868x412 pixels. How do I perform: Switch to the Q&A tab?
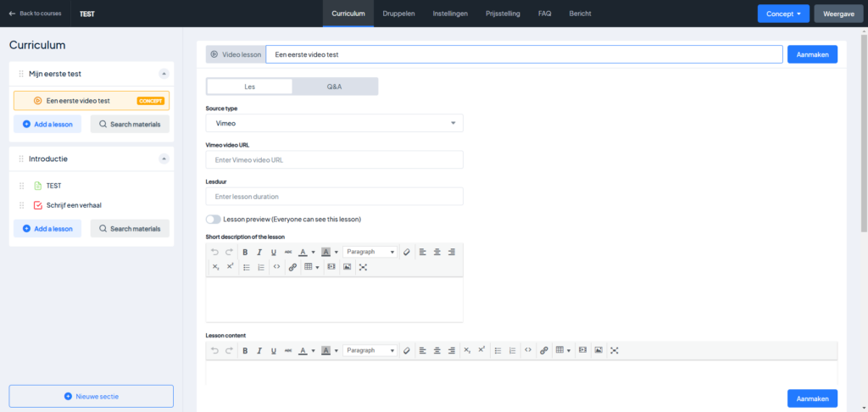click(x=334, y=86)
